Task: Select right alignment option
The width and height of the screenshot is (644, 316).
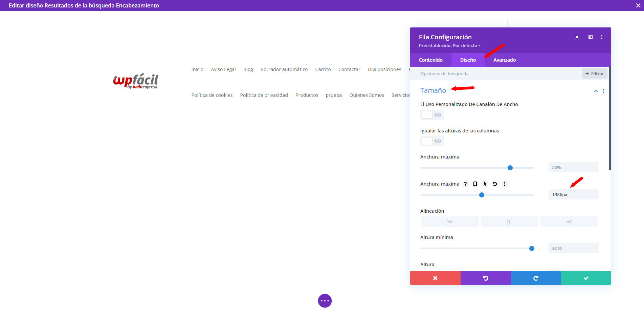Action: [569, 222]
